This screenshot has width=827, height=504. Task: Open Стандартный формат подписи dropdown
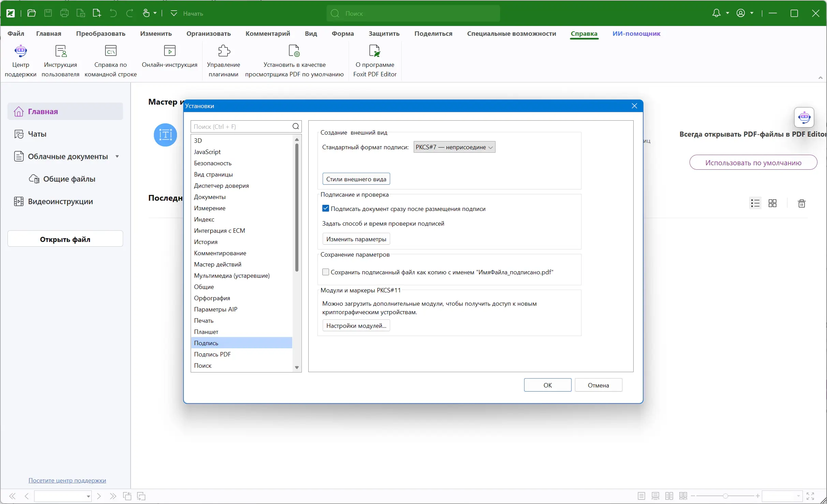coord(454,147)
